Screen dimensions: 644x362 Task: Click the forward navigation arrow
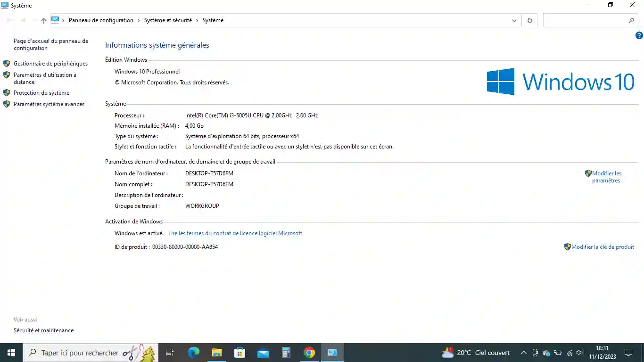pos(23,20)
